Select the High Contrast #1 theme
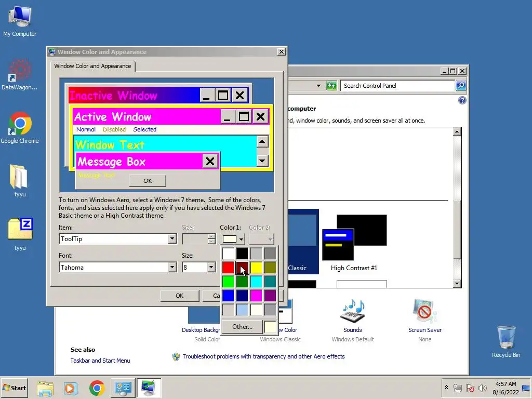This screenshot has width=532, height=399. click(354, 243)
